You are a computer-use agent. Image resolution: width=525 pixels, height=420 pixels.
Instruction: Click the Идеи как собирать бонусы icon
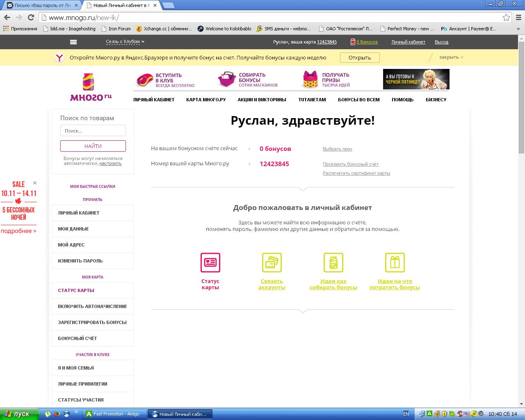pyautogui.click(x=333, y=262)
